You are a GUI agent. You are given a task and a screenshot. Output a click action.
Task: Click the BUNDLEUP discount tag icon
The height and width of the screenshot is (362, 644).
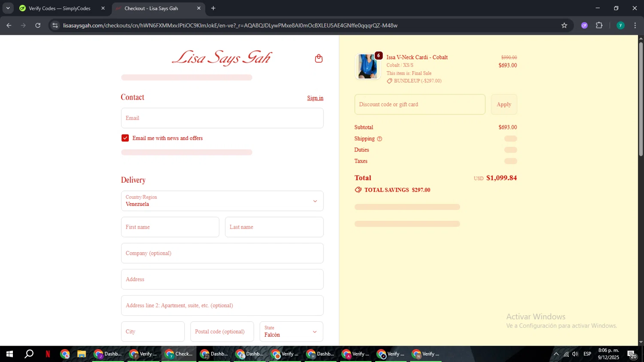point(389,81)
